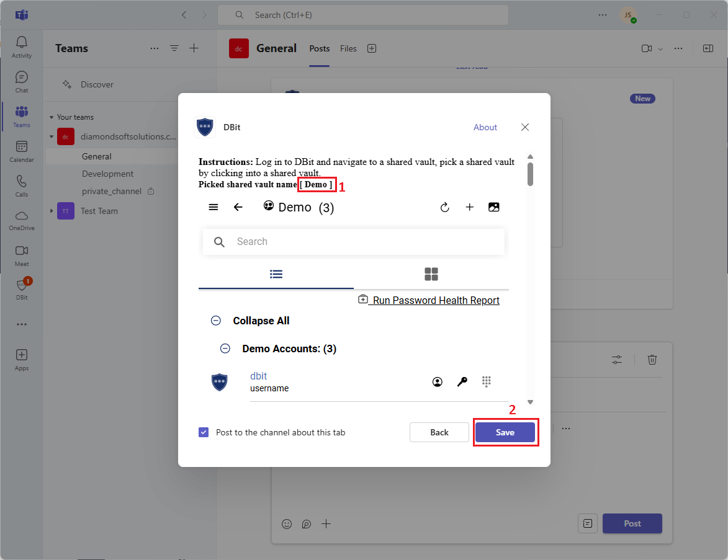Open OneDrive from the sidebar
Screen dimensions: 728x560
[x=21, y=221]
